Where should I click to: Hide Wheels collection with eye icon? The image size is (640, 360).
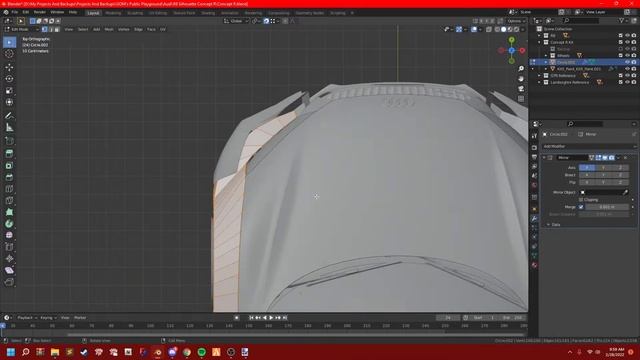tap(627, 56)
